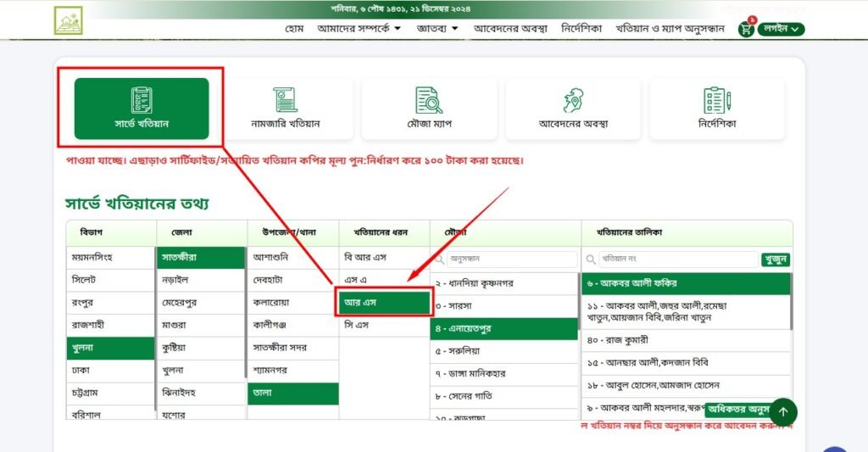Type area: click the মৌজা অনুসন্ধান field
The image size is (868, 452).
pyautogui.click(x=512, y=259)
